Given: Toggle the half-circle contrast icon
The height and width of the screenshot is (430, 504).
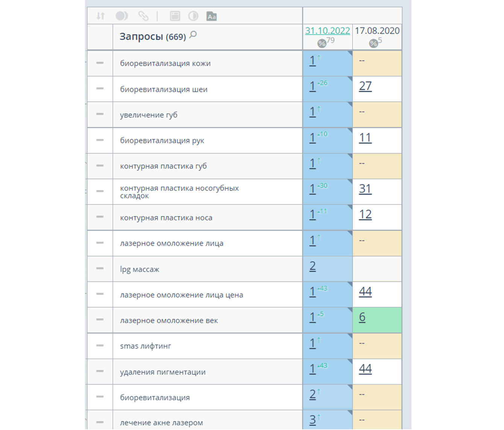Looking at the screenshot, I should [193, 16].
